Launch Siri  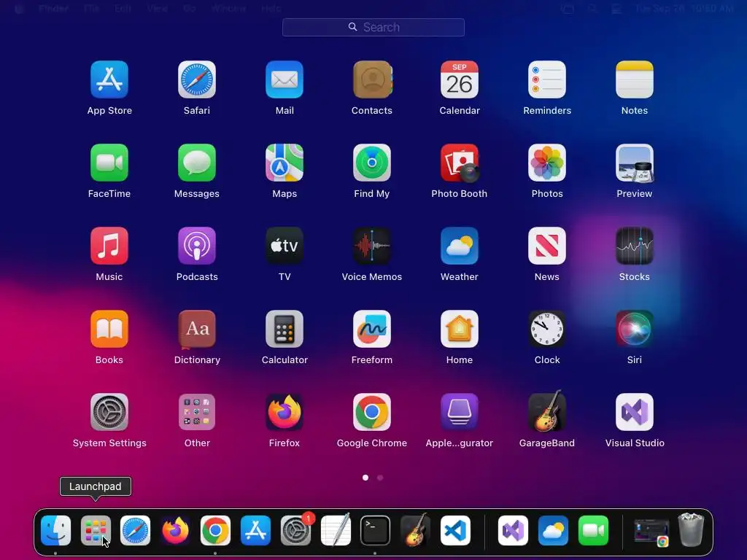(x=635, y=329)
